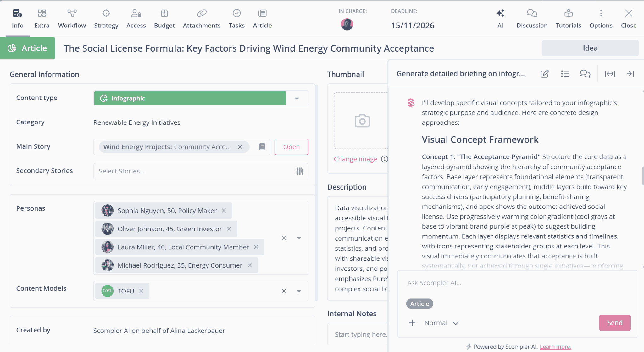644x352 pixels.
Task: Remove Sophia Nguyen persona tag
Action: [224, 210]
